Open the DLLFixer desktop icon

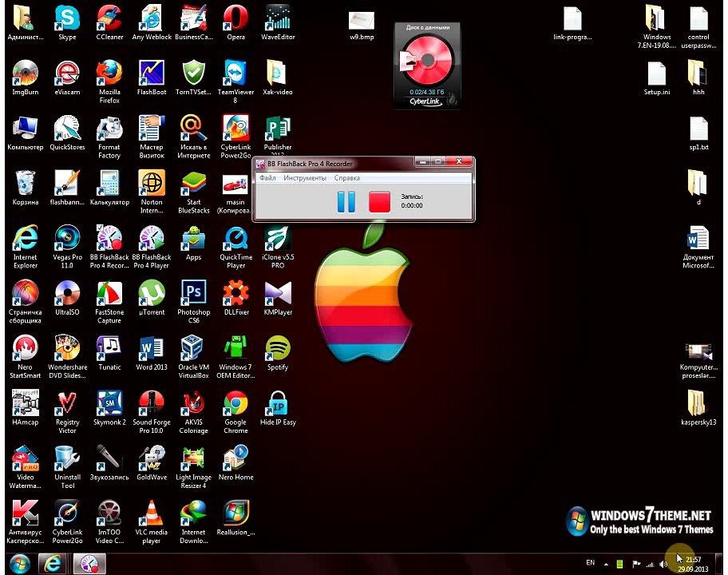pos(235,298)
